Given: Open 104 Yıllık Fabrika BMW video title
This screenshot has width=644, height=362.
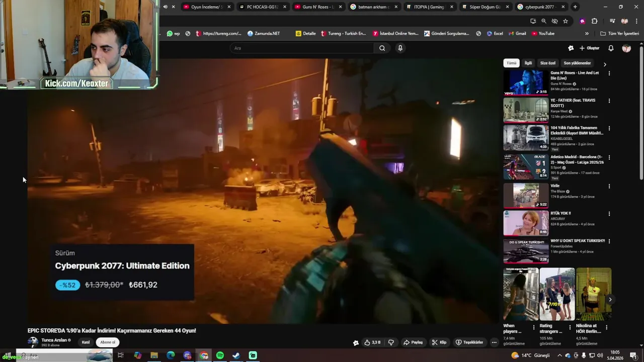Looking at the screenshot, I should tap(577, 130).
